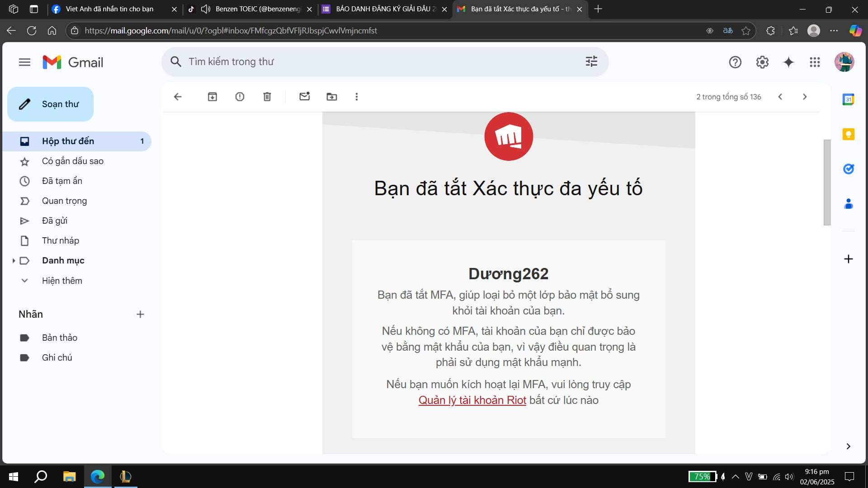Image resolution: width=868 pixels, height=488 pixels.
Task: Open Google apps grid launcher
Action: pos(815,62)
